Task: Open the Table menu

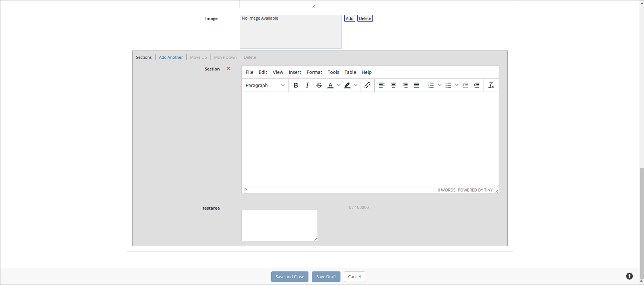Action: (350, 72)
